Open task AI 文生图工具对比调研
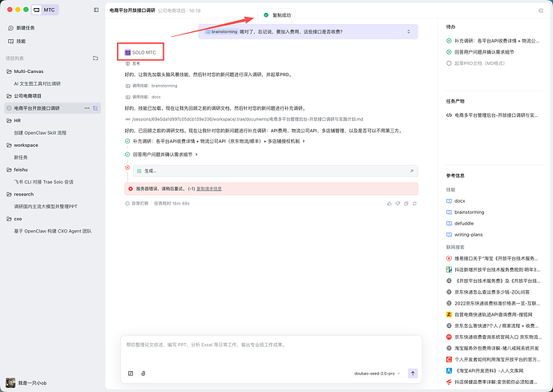This screenshot has height=392, width=553. click(x=38, y=83)
